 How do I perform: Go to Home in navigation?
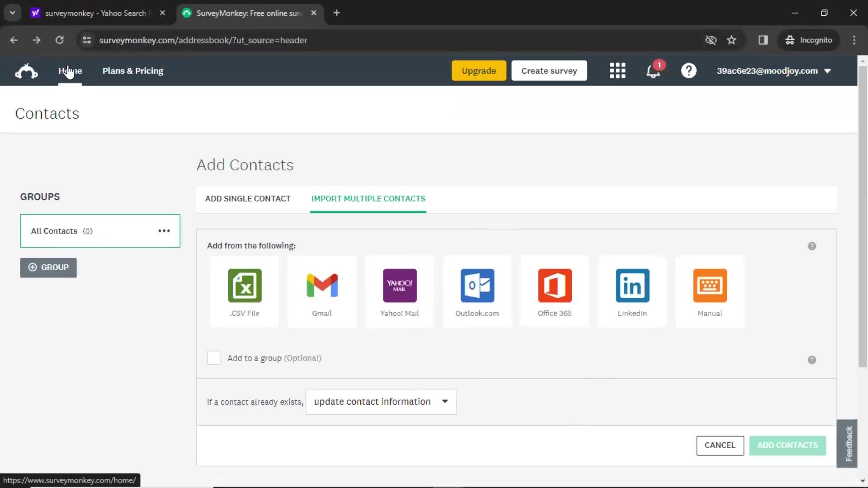[70, 71]
